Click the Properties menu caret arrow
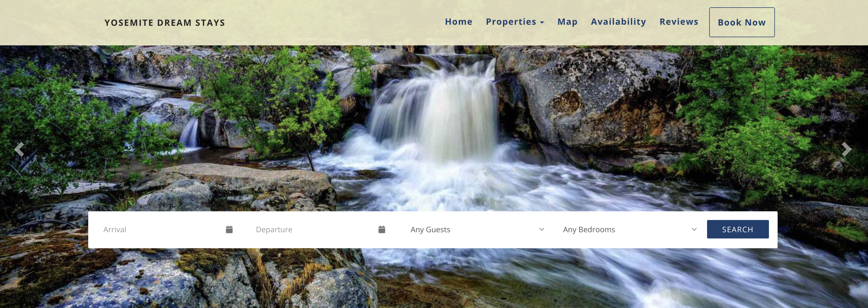This screenshot has height=308, width=868. [x=542, y=23]
